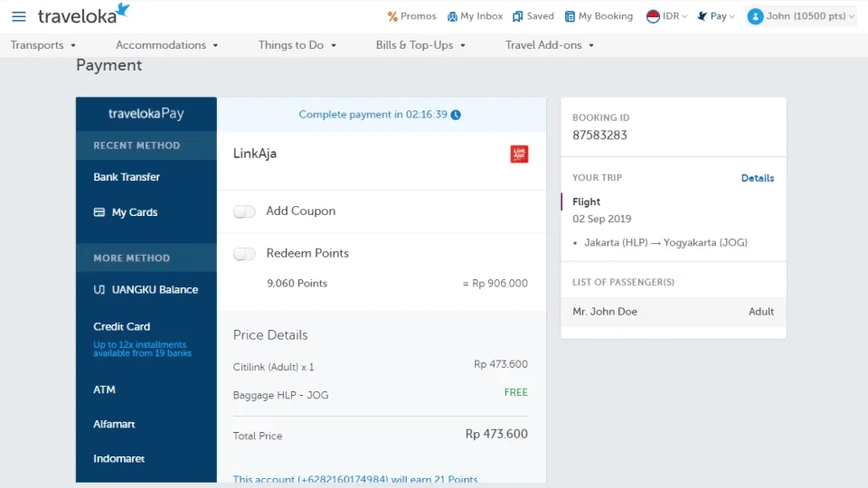Click the green FREE baggage label
The image size is (868, 488).
(x=516, y=392)
